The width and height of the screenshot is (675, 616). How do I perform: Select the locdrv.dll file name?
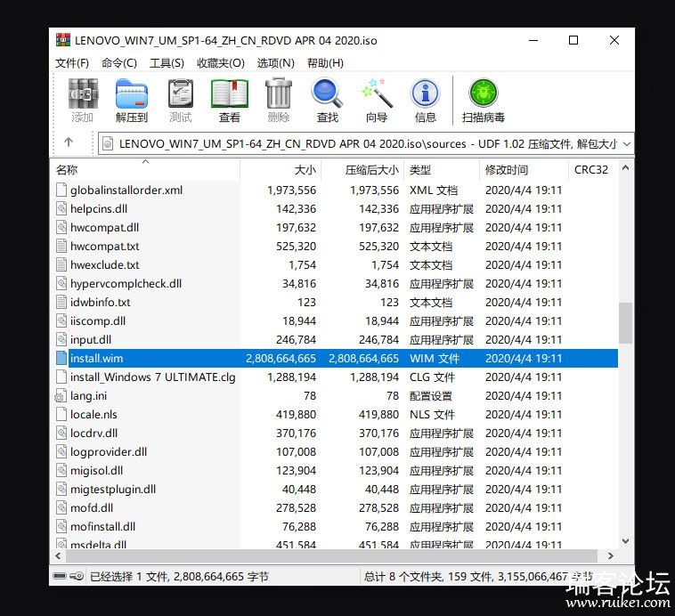tap(94, 433)
